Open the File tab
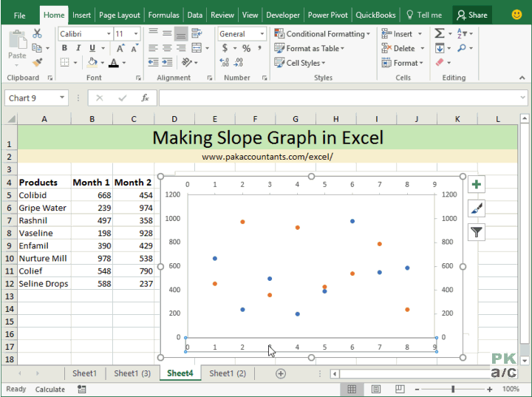This screenshot has width=532, height=397. point(19,16)
